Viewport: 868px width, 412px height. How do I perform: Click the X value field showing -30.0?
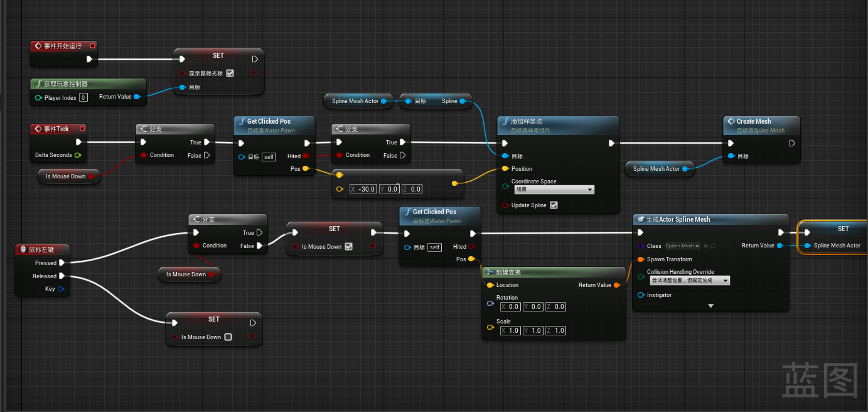point(363,188)
